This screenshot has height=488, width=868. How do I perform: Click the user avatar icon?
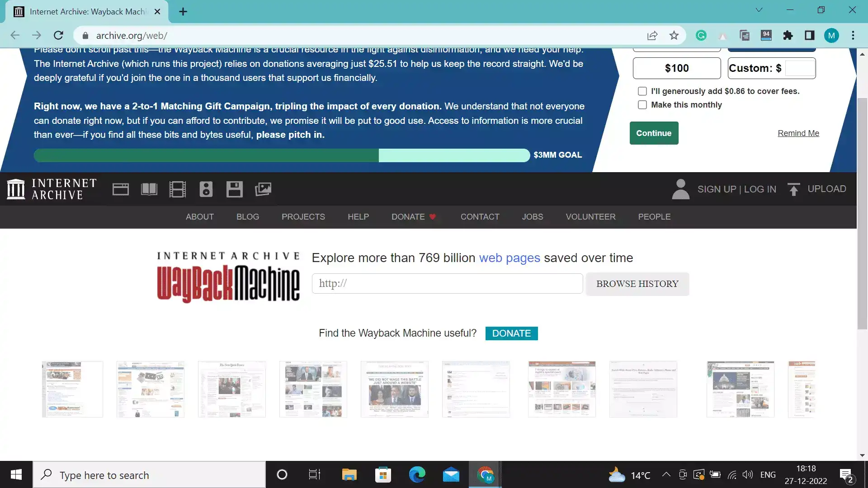point(680,189)
